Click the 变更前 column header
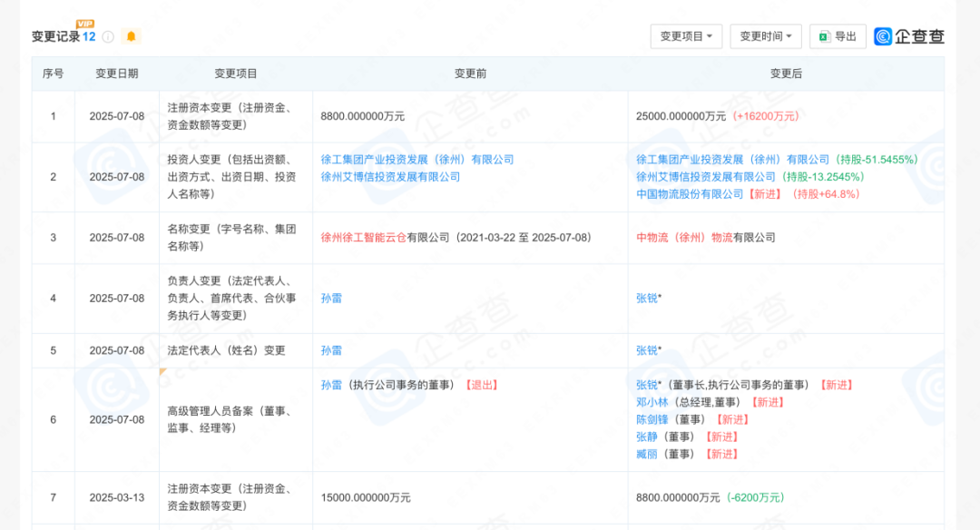 pyautogui.click(x=470, y=74)
